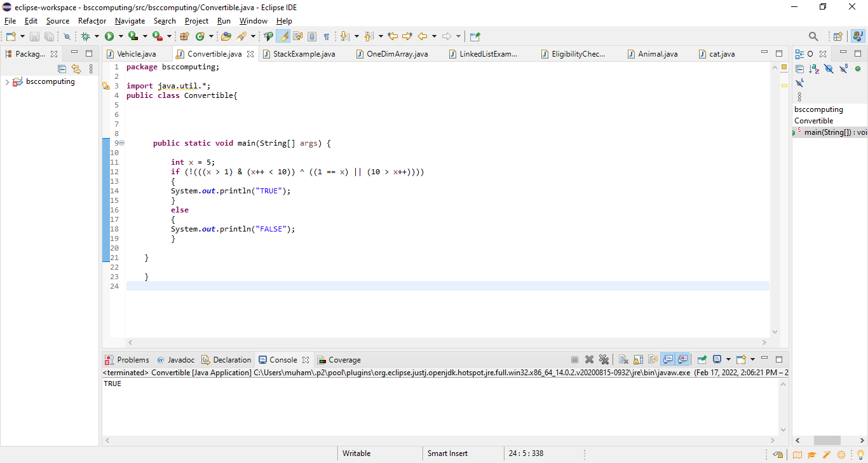Toggle the Mark Occurrences highlighter icon
Viewport: 868px width, 463px height.
coord(283,36)
